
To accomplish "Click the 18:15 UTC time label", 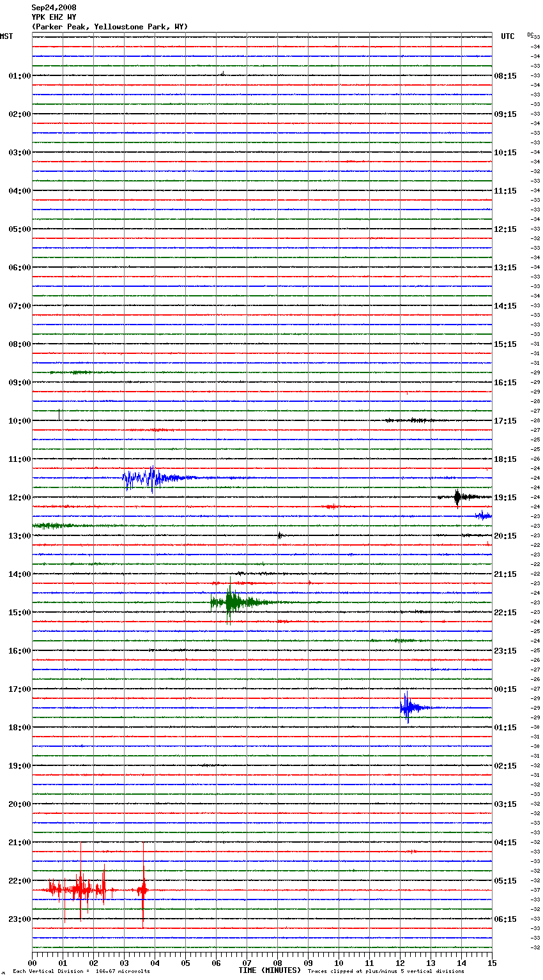I will 505,459.
